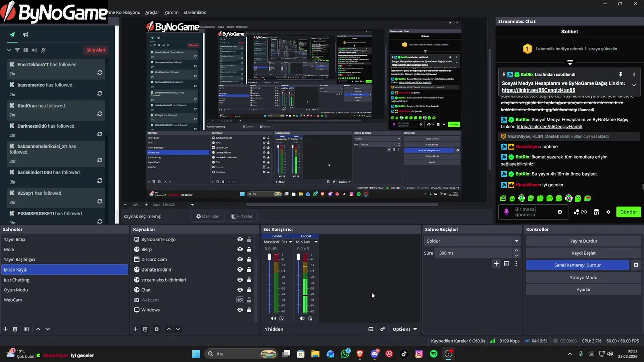Viewport: 644px width, 362px height.
Task: Open the Araçlar menu
Action: point(152,12)
